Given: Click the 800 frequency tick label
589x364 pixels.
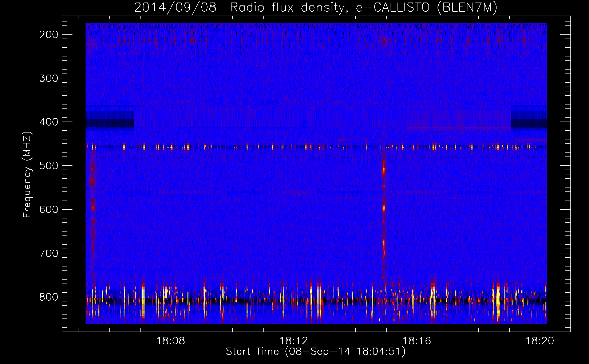Looking at the screenshot, I should [x=49, y=297].
